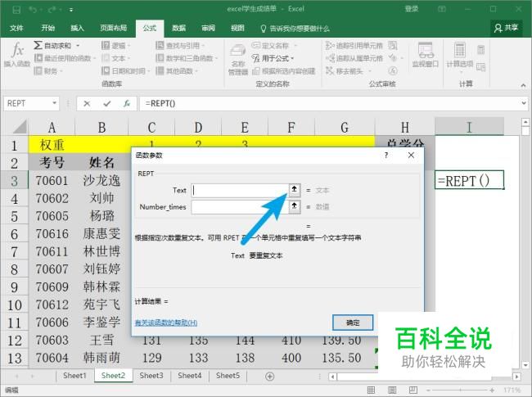Image resolution: width=532 pixels, height=397 pixels.
Task: Click the Share 共享 button
Action: coord(506,28)
